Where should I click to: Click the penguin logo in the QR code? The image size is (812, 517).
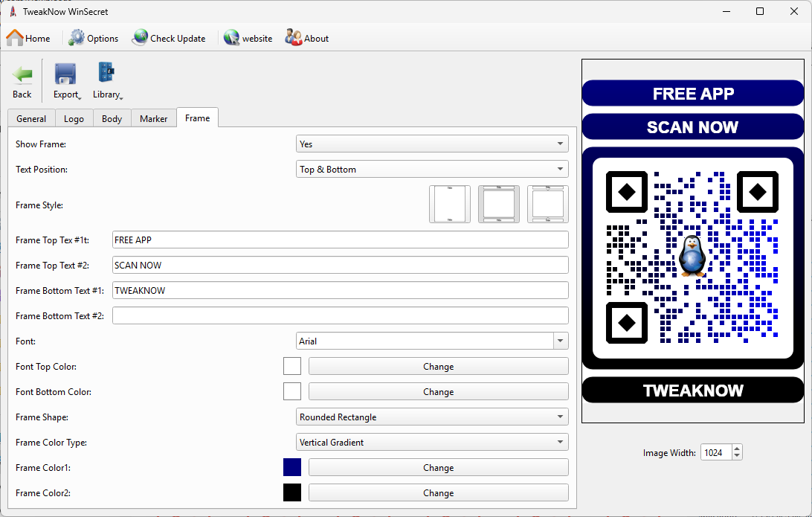(x=692, y=255)
